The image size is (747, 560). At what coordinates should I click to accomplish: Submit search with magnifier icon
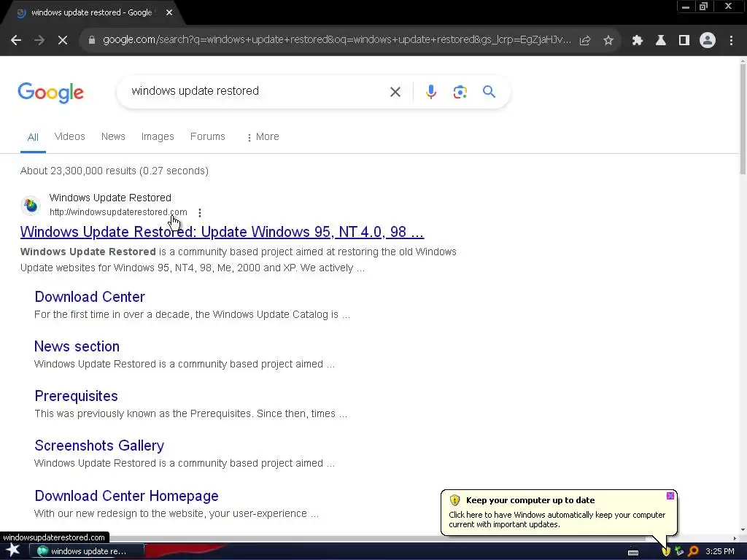coord(489,91)
